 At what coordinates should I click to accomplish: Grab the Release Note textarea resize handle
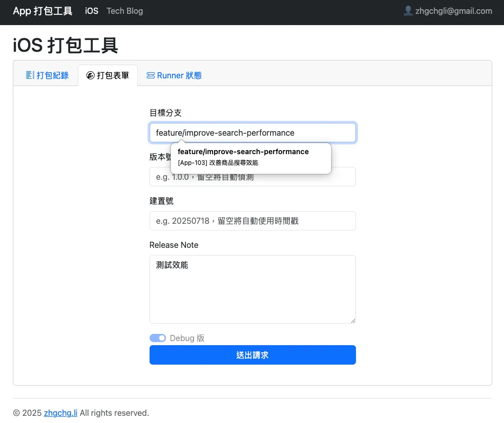[x=352, y=320]
